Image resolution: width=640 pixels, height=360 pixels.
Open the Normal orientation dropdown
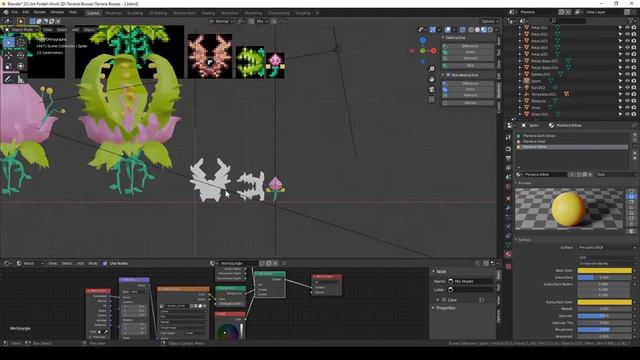221,21
